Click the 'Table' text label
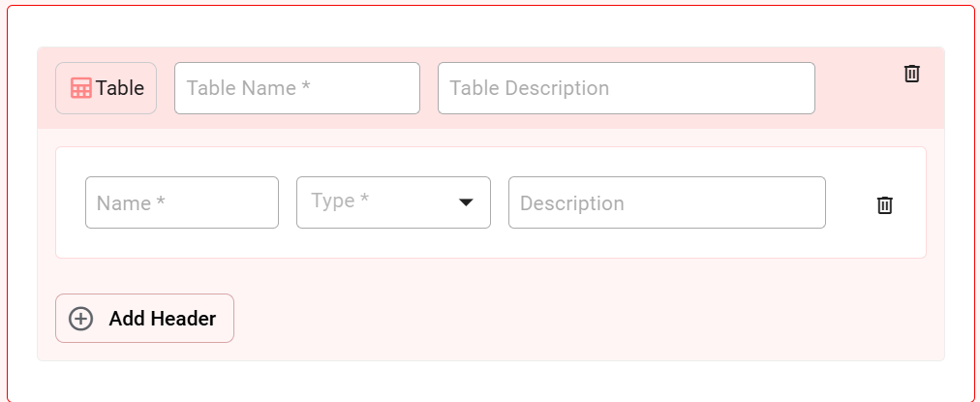Viewport: 980px width, 402px height. point(120,88)
